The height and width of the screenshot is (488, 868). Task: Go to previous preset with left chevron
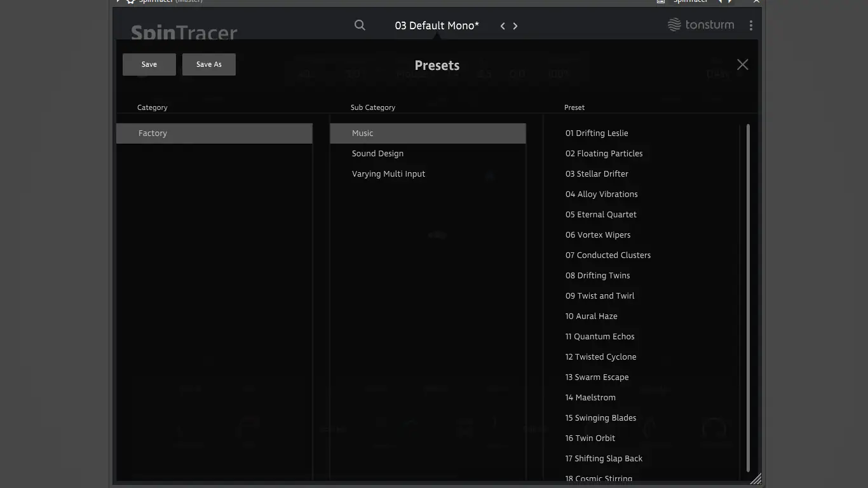503,26
